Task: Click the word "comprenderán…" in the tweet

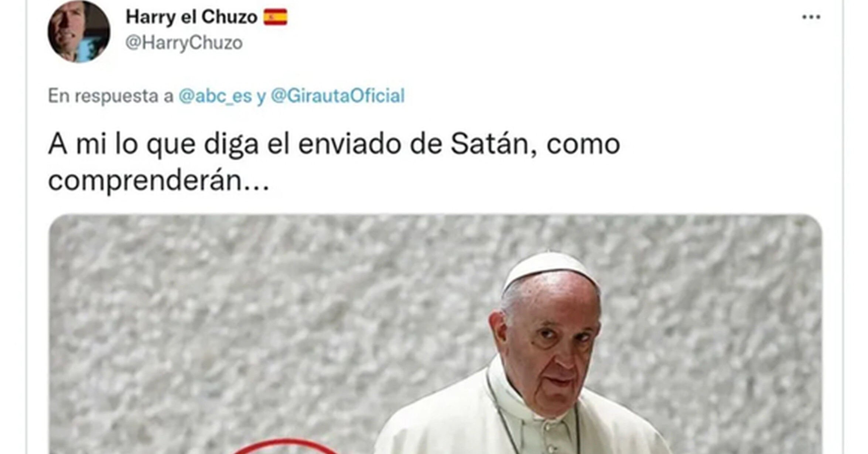Action: click(159, 181)
